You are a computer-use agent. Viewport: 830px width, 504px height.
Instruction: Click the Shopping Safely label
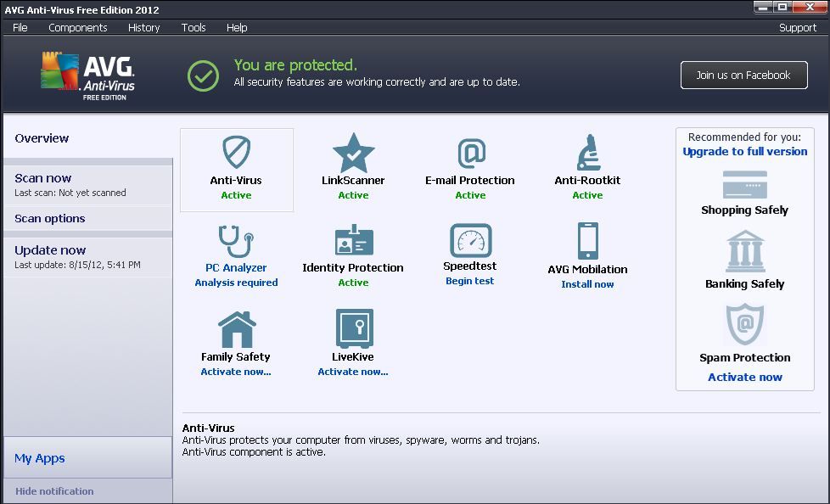pyautogui.click(x=745, y=210)
